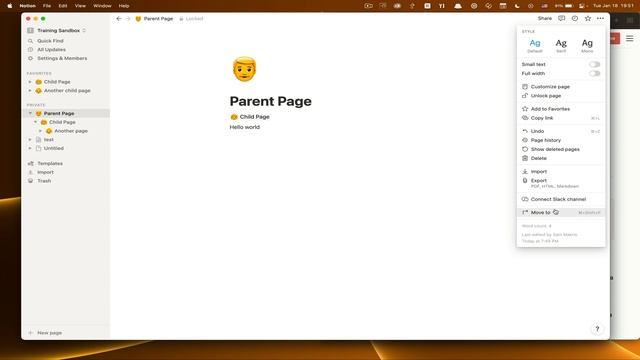Image resolution: width=640 pixels, height=360 pixels.
Task: Open the Window menu in menu bar
Action: click(x=102, y=6)
